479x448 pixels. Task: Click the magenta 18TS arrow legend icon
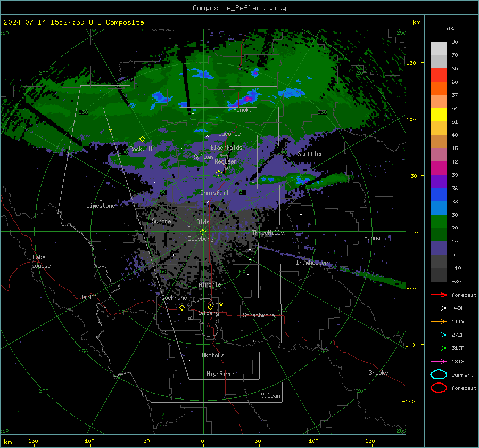pyautogui.click(x=439, y=362)
